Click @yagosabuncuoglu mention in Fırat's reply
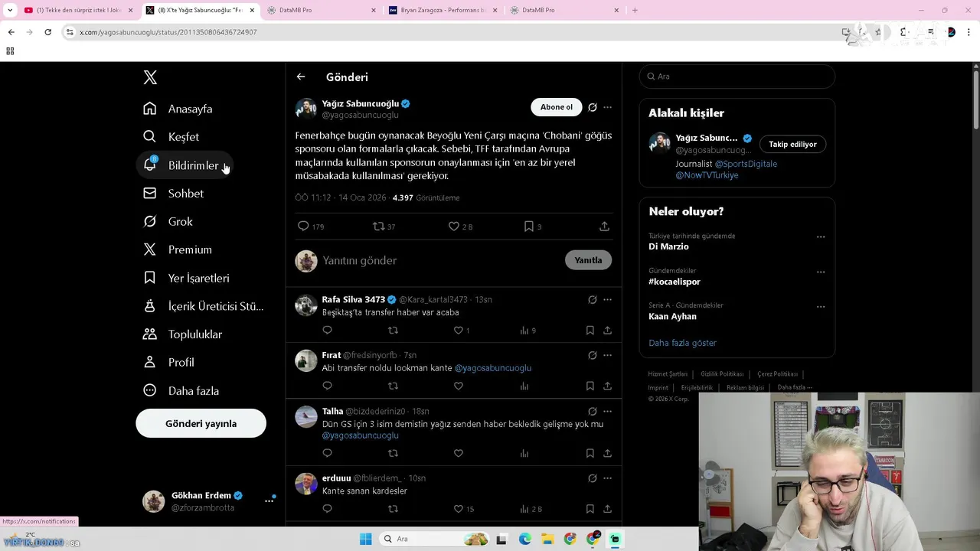 493,368
